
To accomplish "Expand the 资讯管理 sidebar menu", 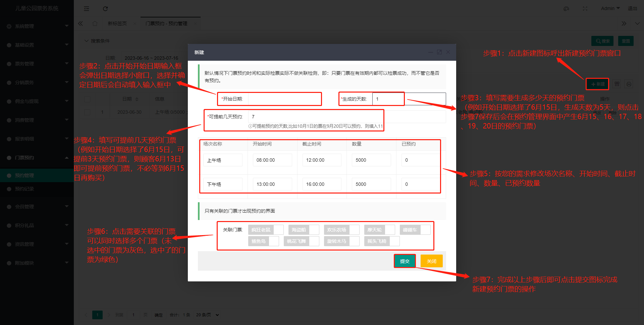I will (x=37, y=244).
